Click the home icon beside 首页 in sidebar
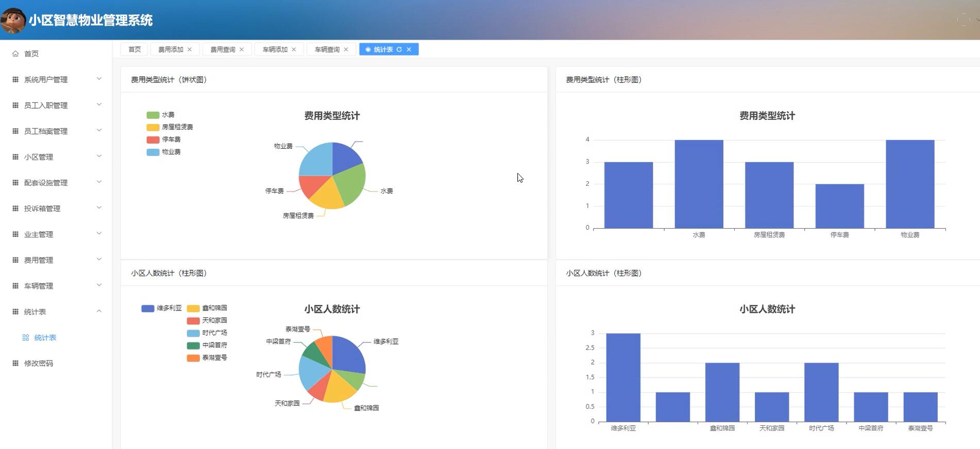Image resolution: width=980 pixels, height=449 pixels. click(x=15, y=54)
